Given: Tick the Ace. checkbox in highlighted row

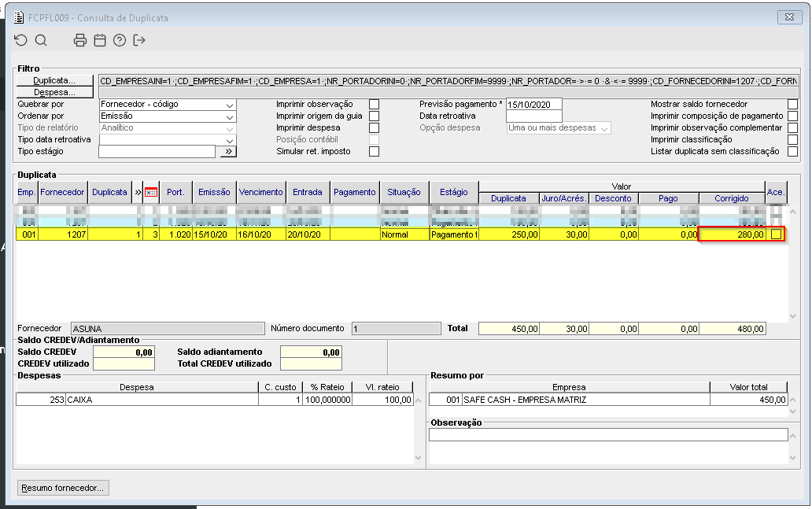Looking at the screenshot, I should [776, 234].
